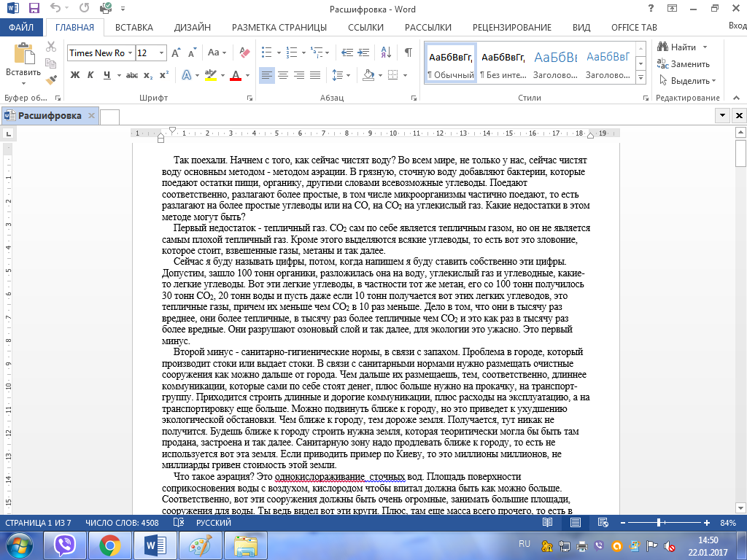Screen dimensions: 747x560
Task: Click the Paste (Вставить) clipboard icon
Action: click(23, 52)
